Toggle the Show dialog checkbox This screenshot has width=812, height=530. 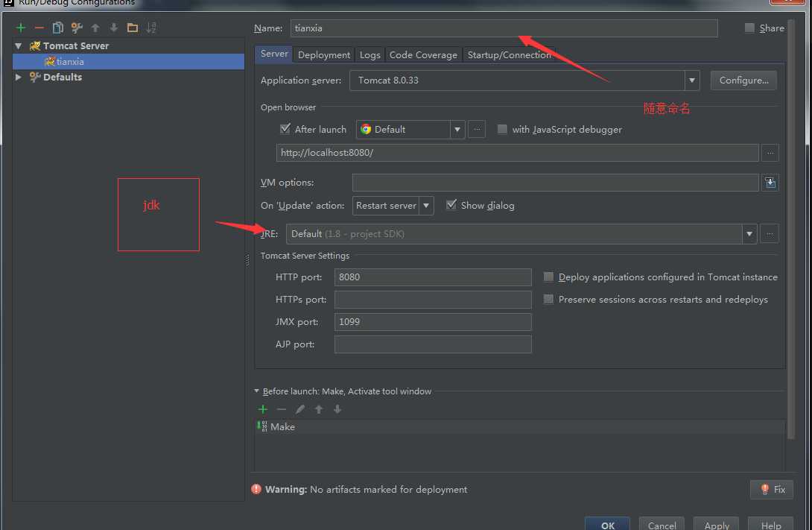coord(451,205)
